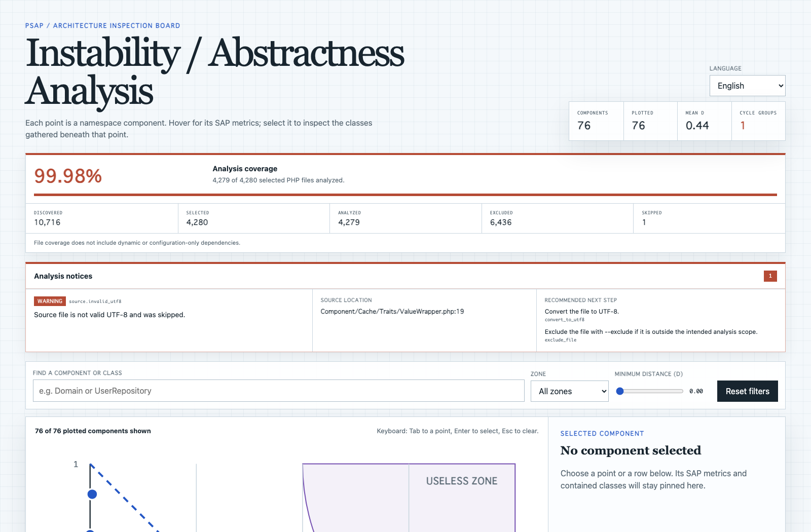Image resolution: width=811 pixels, height=532 pixels.
Task: Click the USELESS ZONE label on chart
Action: pyautogui.click(x=462, y=481)
